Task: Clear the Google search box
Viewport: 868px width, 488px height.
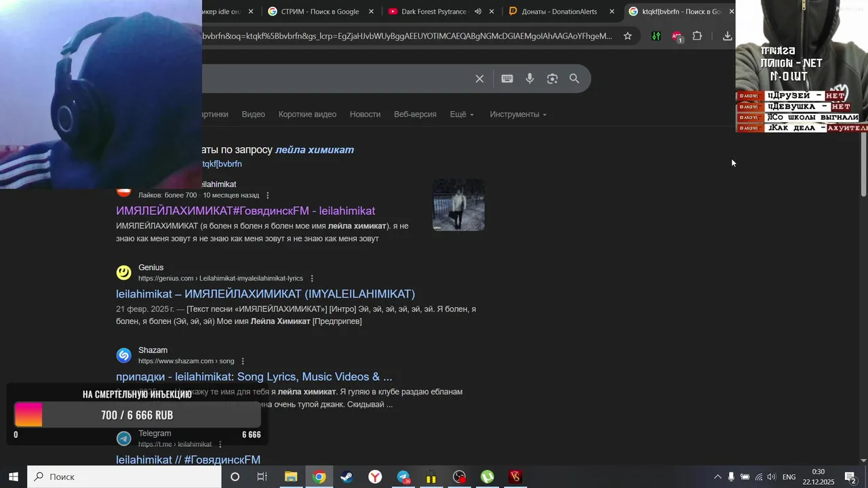Action: tap(479, 79)
